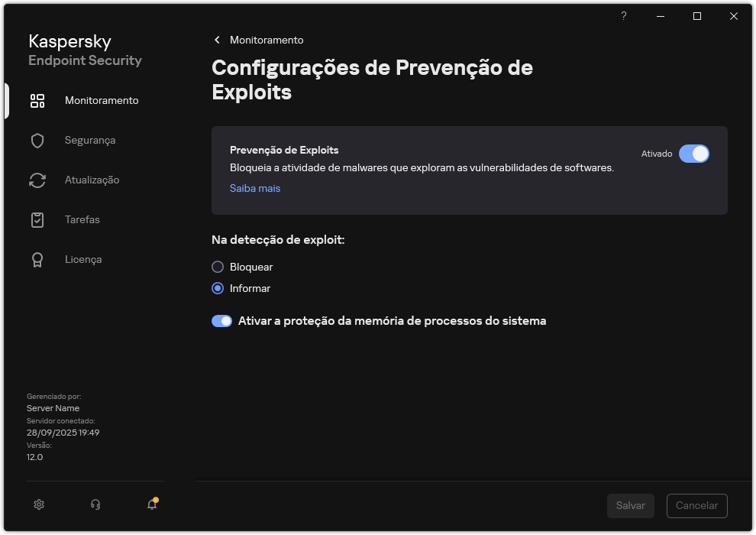Open Atualização via the sync arrows icon
756x535 pixels.
[x=37, y=180]
